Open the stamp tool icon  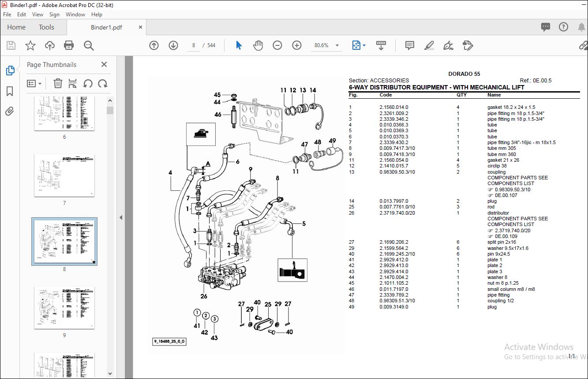[468, 45]
